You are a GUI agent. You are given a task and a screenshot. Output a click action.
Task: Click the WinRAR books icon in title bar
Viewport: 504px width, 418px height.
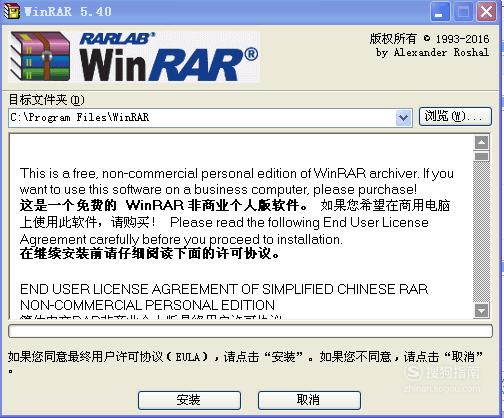click(11, 11)
